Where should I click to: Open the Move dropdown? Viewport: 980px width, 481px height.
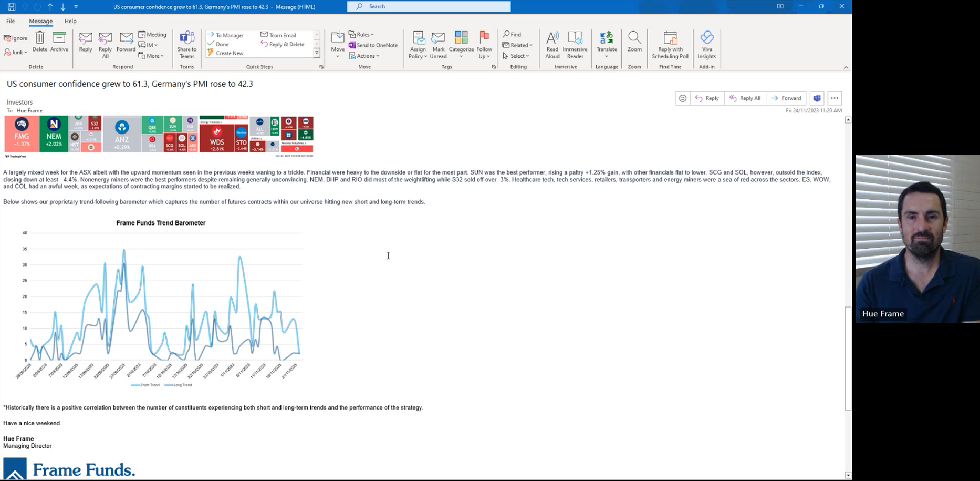pos(338,45)
